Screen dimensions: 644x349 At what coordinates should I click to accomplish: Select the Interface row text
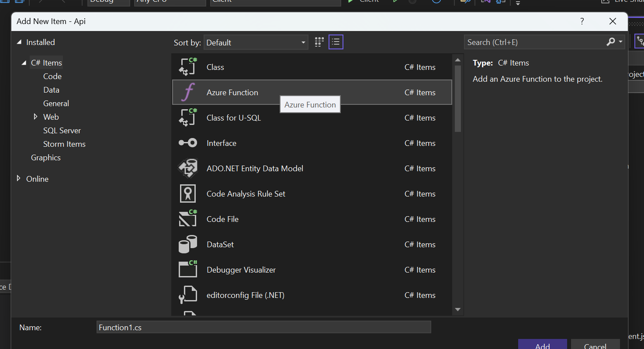tap(222, 143)
